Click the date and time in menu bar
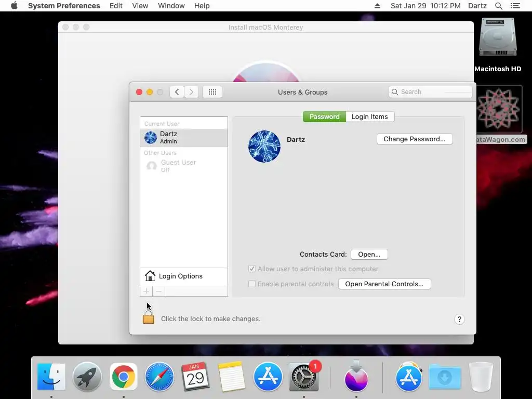The image size is (532, 399). tap(425, 6)
